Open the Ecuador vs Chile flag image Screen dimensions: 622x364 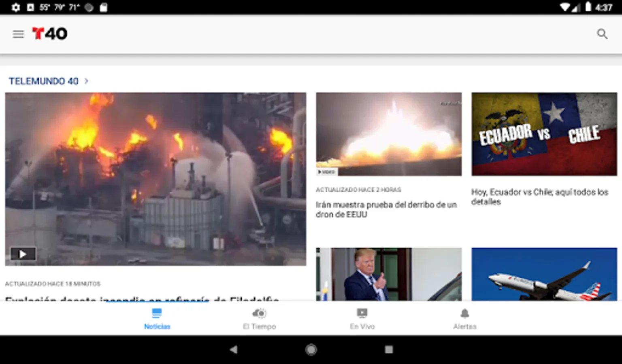pos(544,134)
